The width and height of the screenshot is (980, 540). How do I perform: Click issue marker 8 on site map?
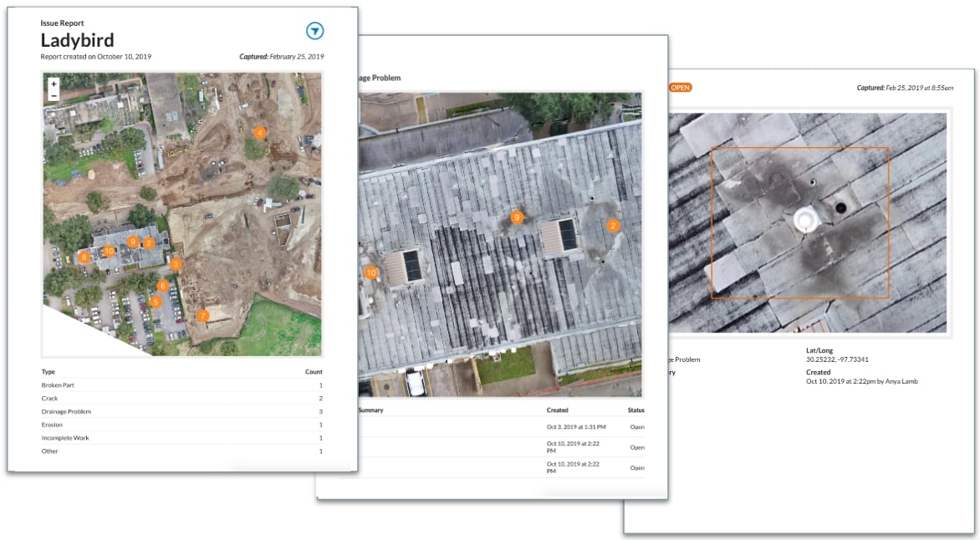[x=84, y=257]
